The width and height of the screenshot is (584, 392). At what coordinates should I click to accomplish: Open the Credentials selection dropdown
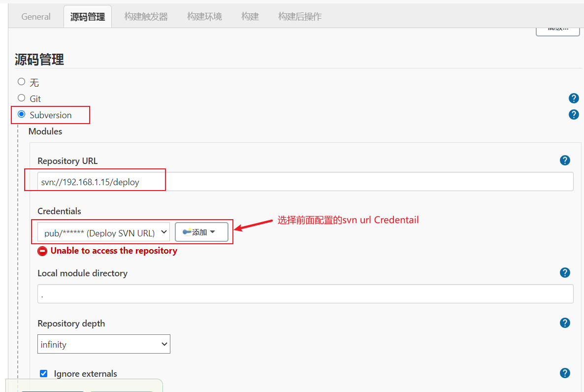point(103,231)
